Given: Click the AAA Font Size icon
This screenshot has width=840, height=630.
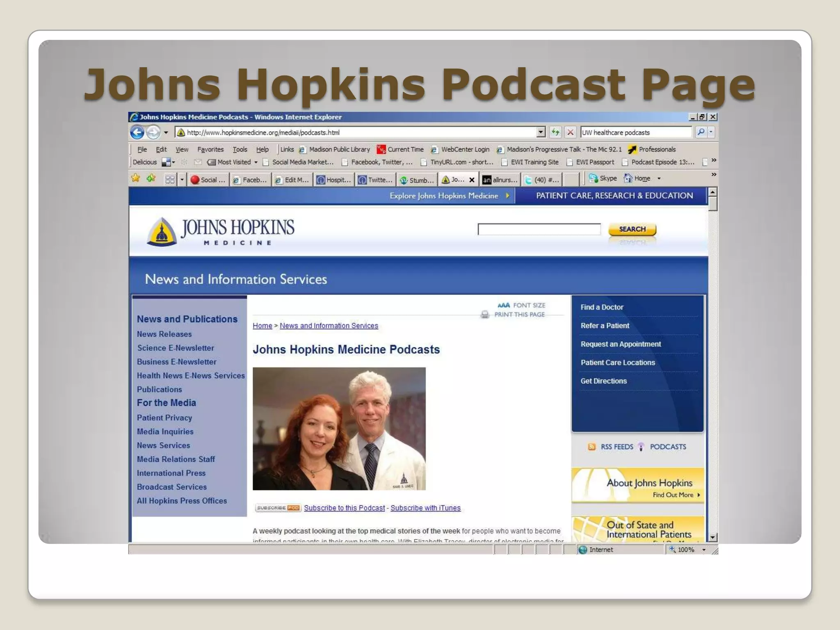Looking at the screenshot, I should click(503, 305).
